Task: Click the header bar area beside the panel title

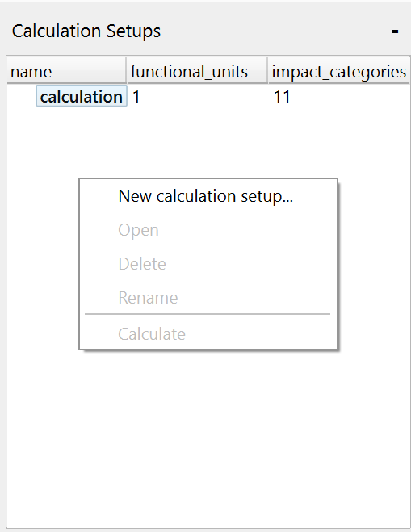Action: click(x=275, y=31)
